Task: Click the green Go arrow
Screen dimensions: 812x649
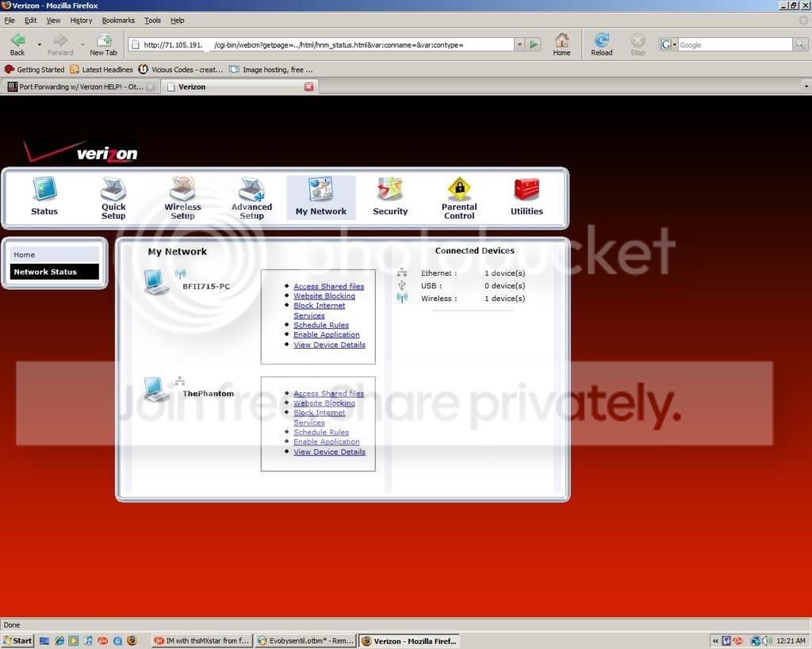Action: pyautogui.click(x=534, y=44)
